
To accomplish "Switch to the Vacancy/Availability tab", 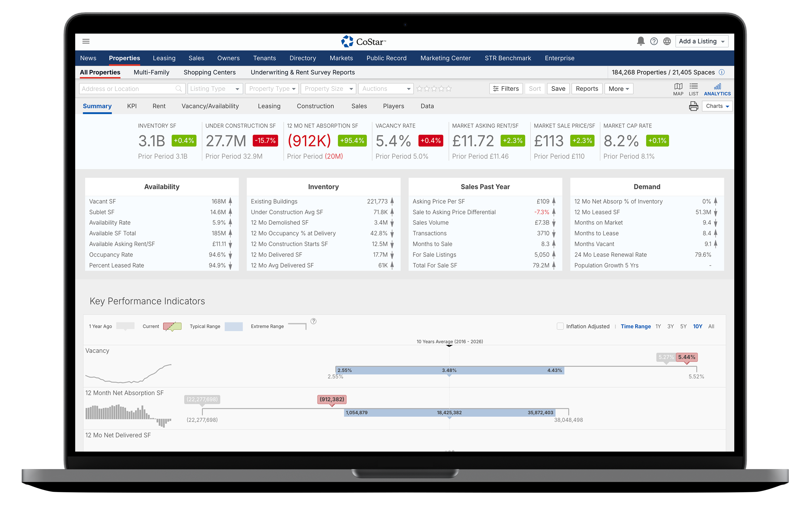I will [x=210, y=106].
